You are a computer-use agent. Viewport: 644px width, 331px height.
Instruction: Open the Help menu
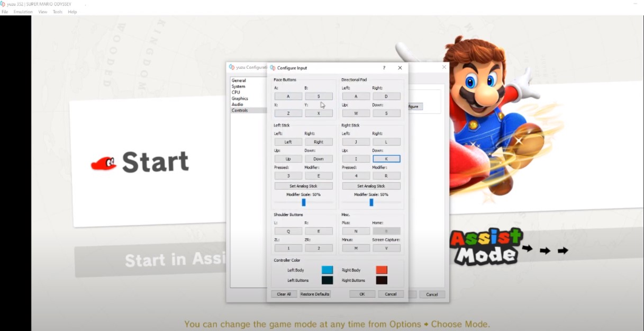point(72,12)
